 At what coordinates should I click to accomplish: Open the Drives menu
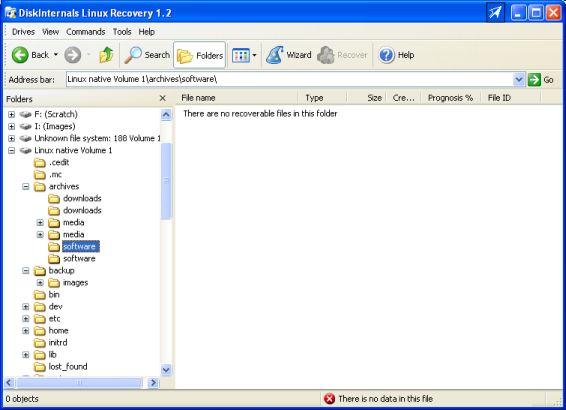coord(23,32)
